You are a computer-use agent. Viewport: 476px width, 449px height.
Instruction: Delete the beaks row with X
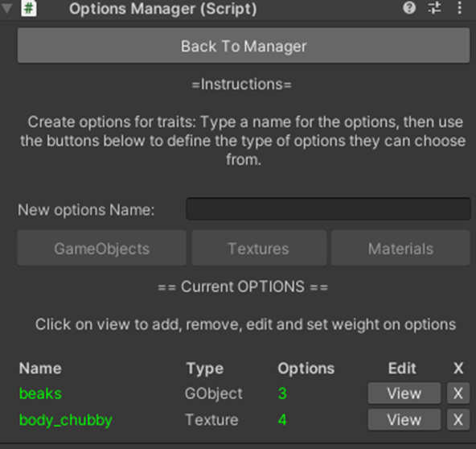pyautogui.click(x=458, y=393)
